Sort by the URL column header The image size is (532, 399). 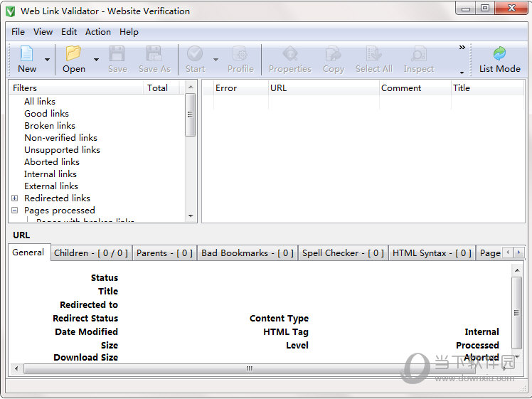click(324, 88)
